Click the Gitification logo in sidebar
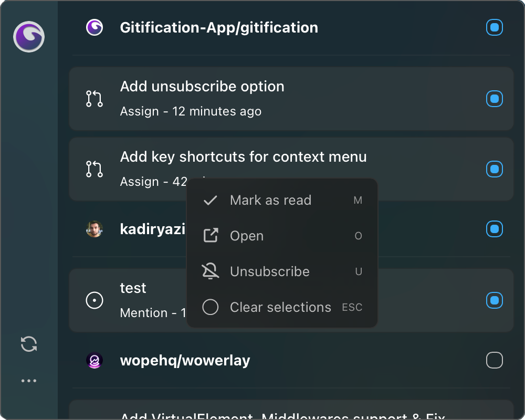 [x=29, y=37]
